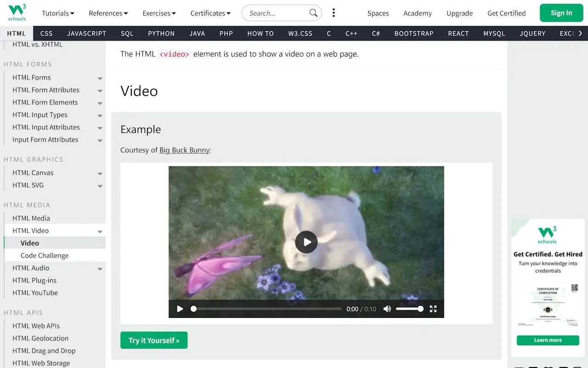Open the C# topic tab
The image size is (588, 368).
tap(376, 33)
